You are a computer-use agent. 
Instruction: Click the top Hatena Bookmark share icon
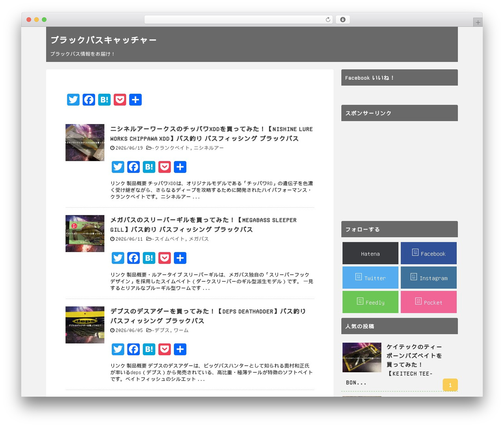(104, 100)
